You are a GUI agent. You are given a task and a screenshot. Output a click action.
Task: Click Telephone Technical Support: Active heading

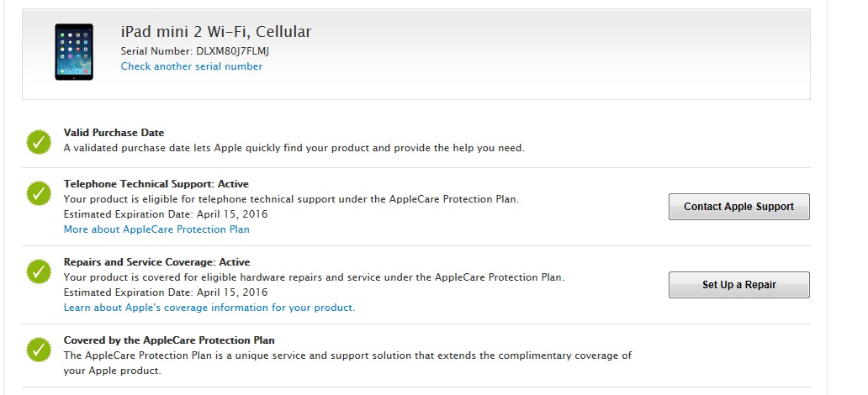tap(156, 184)
